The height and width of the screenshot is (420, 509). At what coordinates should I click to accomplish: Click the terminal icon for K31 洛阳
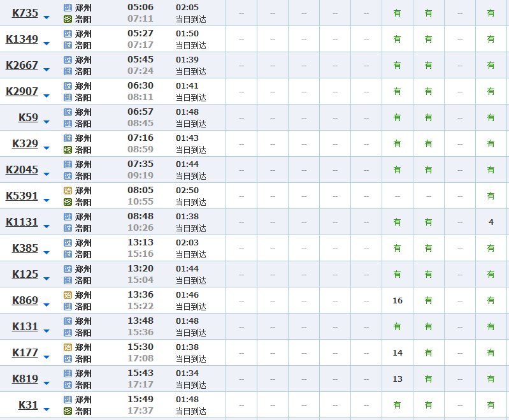point(68,411)
